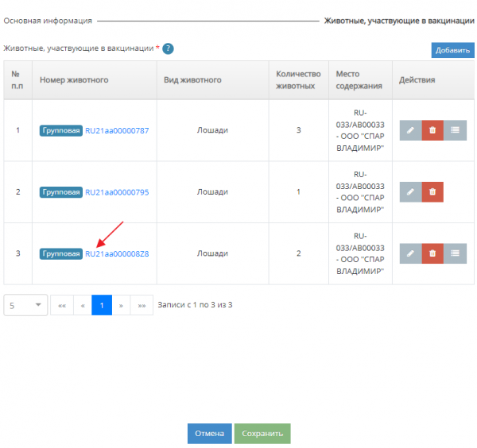
Task: Click the edit pencil icon for row 1
Action: [410, 130]
